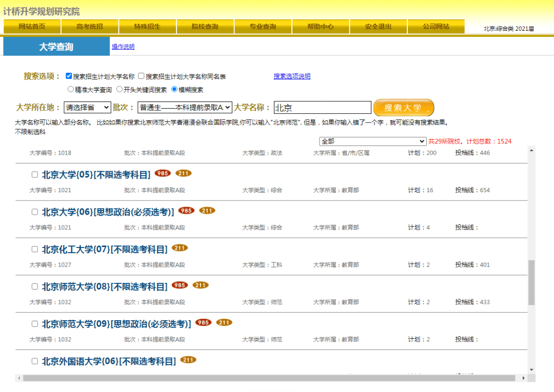Click the 985 badge on 北京大学{06}

tap(186, 211)
